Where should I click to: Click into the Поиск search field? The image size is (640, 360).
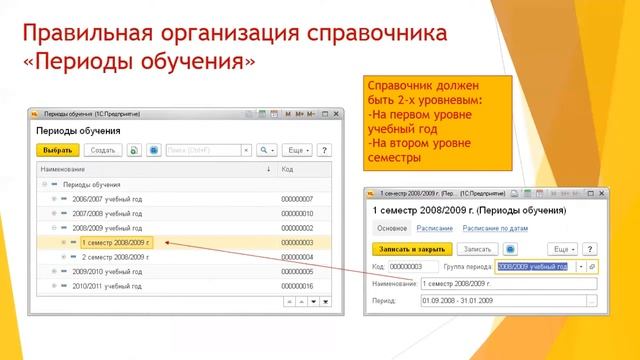pos(203,150)
